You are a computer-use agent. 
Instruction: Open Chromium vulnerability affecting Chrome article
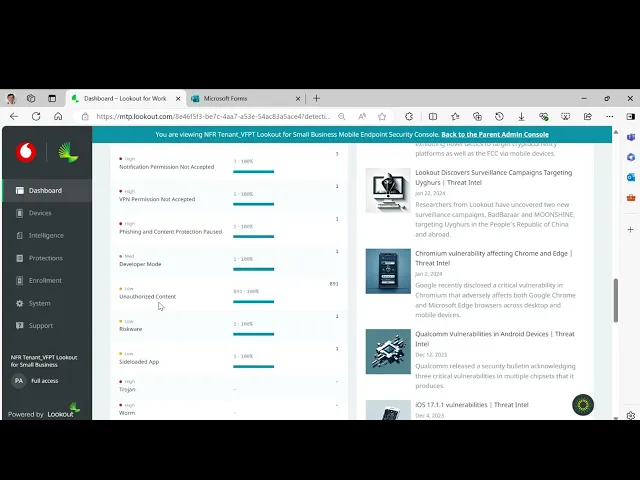coord(494,258)
